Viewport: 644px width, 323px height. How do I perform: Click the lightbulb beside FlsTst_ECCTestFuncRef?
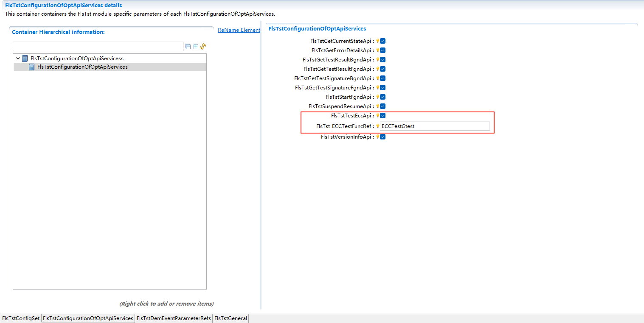pos(377,125)
